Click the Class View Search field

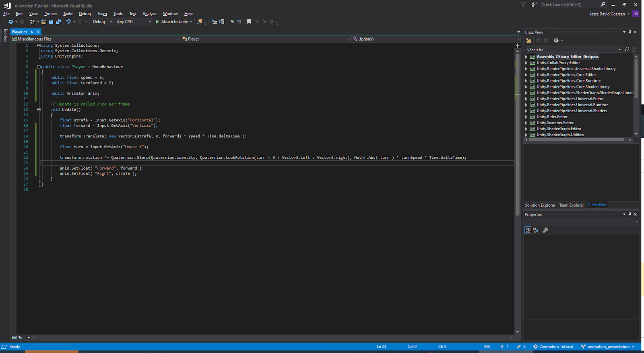click(574, 49)
